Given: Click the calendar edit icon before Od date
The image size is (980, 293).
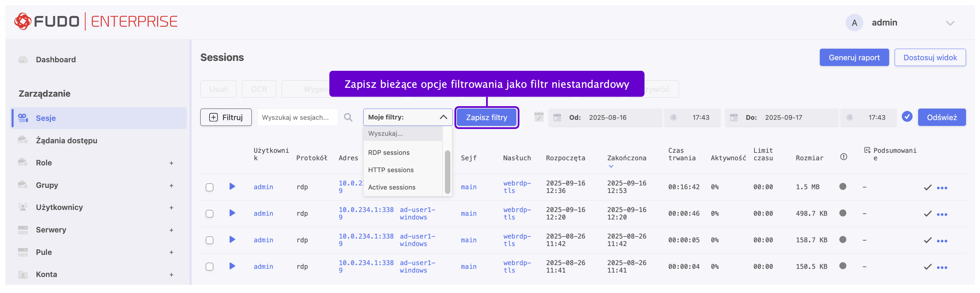Looking at the screenshot, I should pos(539,117).
